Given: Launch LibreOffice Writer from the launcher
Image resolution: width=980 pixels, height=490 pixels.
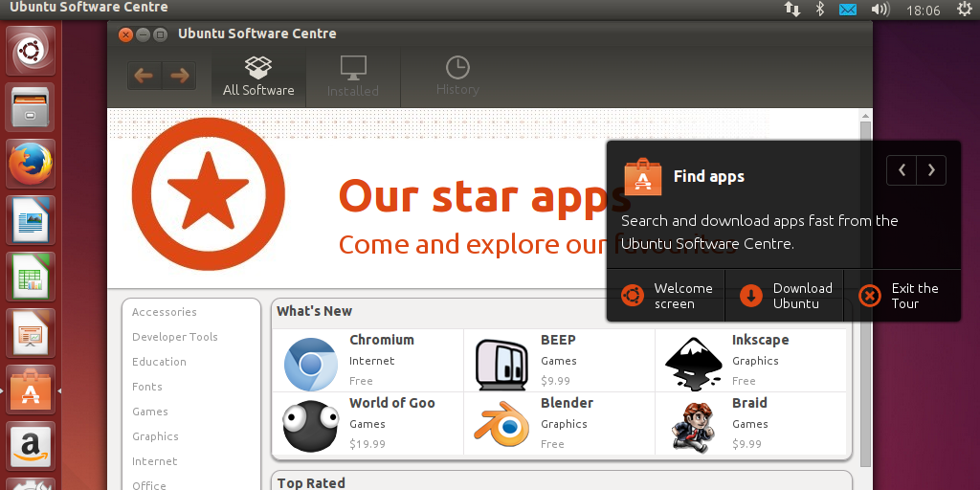Looking at the screenshot, I should [x=30, y=220].
